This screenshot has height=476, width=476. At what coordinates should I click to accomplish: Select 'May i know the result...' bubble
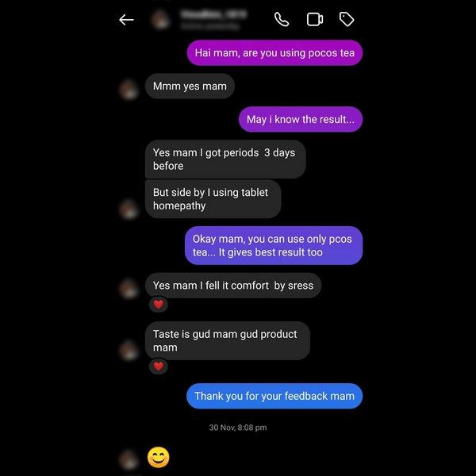click(x=301, y=119)
